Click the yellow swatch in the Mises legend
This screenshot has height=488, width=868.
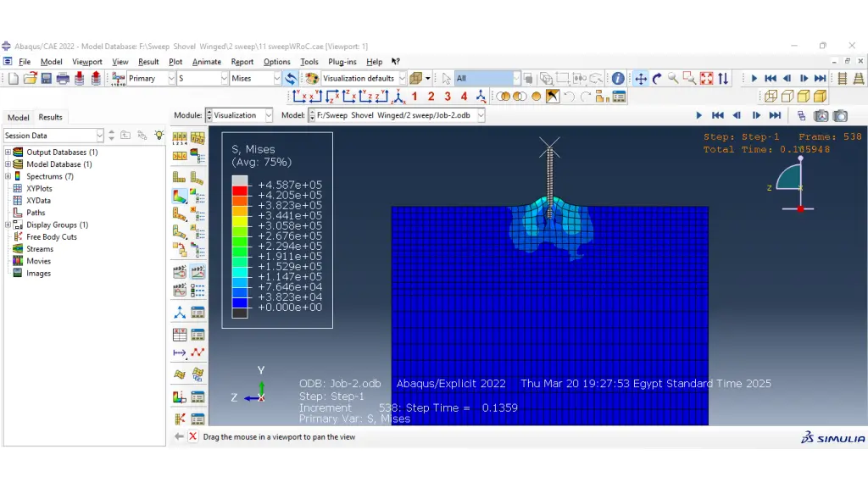[x=240, y=221]
